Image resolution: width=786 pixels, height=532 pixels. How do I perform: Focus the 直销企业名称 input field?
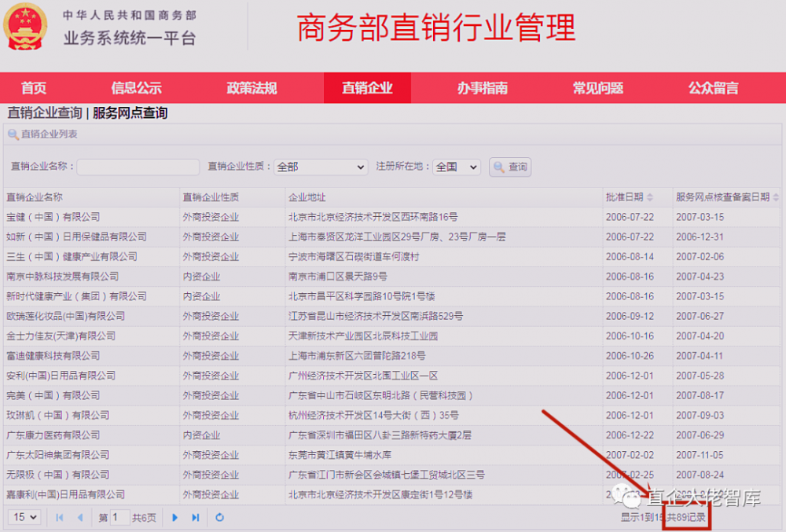(x=138, y=167)
